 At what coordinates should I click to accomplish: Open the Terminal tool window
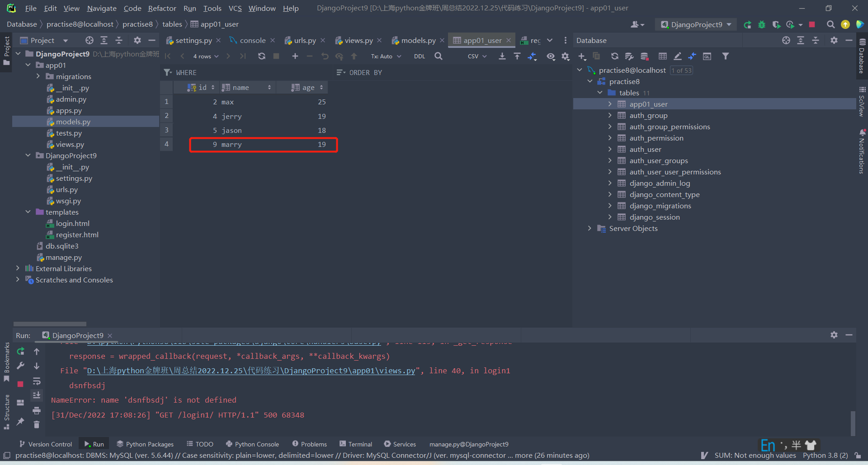[x=356, y=444]
